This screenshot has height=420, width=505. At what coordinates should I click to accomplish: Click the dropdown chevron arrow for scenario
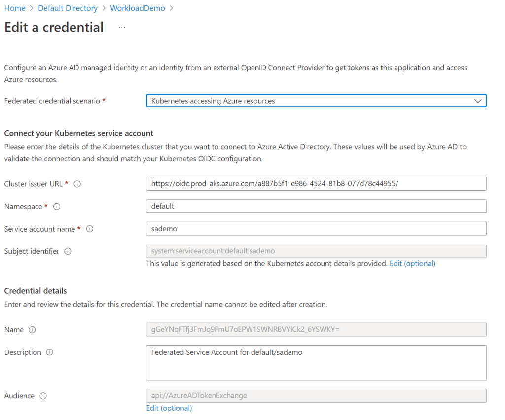pos(477,101)
